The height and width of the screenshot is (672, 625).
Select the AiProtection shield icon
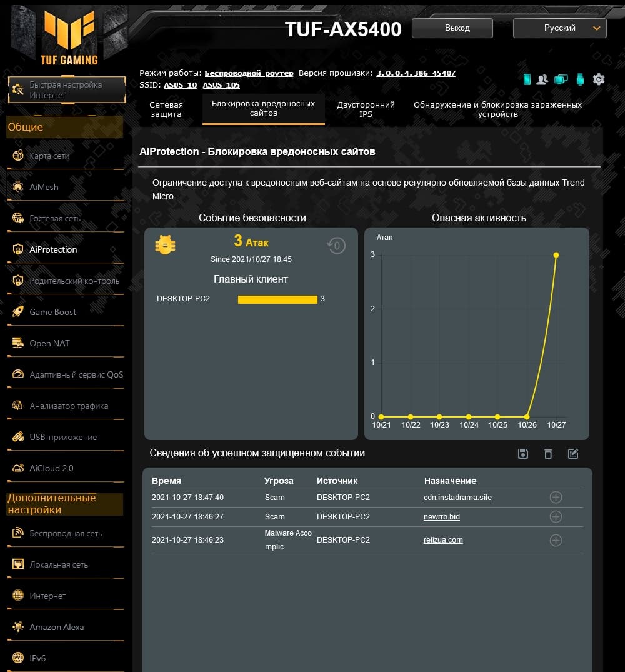(18, 249)
